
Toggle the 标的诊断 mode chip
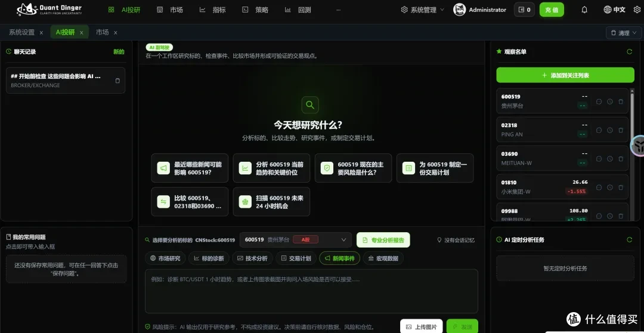[209, 258]
